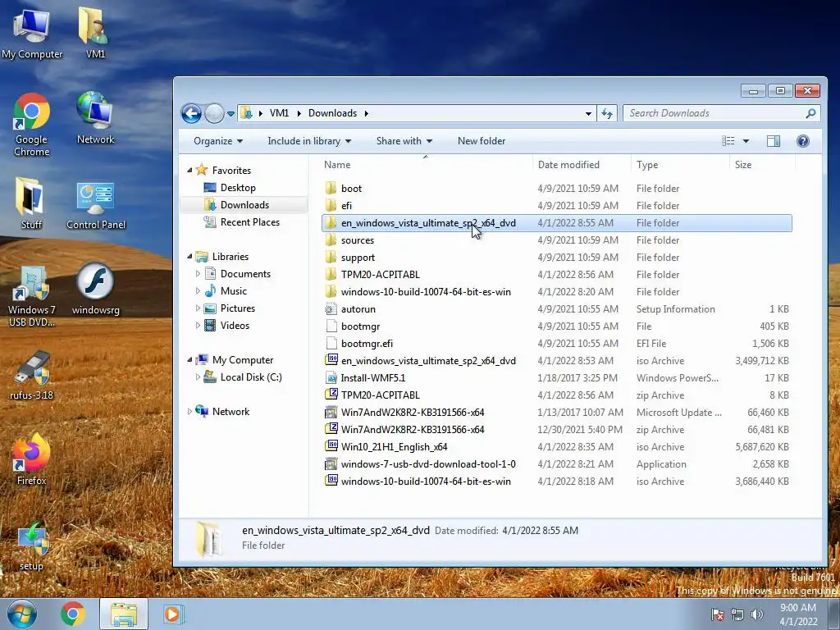Sort by the Name column header
This screenshot has height=630, width=840.
pos(426,164)
